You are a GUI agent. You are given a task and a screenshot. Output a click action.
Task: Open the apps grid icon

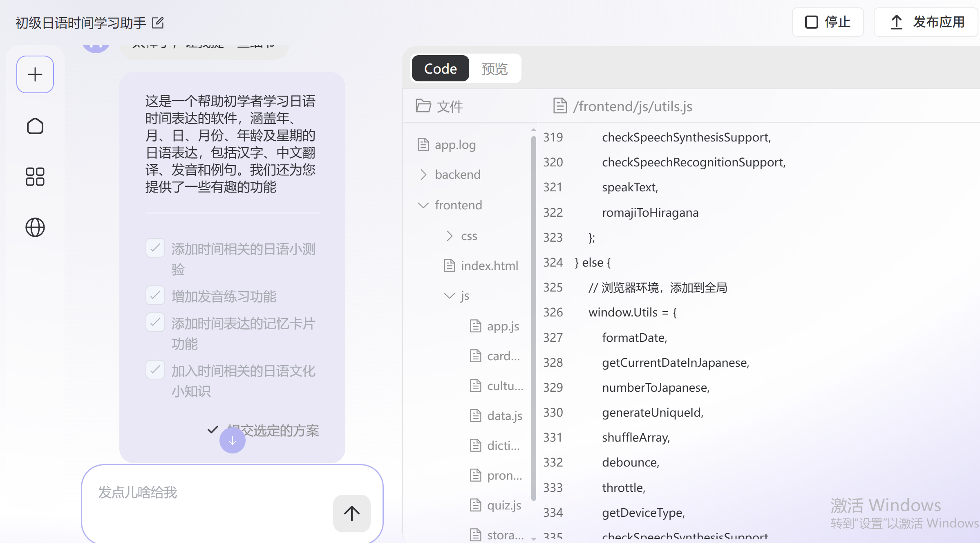click(x=35, y=177)
